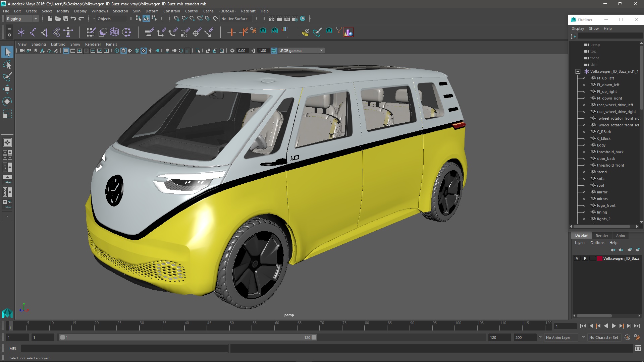
Task: Open the Skeleton menu
Action: 120,11
